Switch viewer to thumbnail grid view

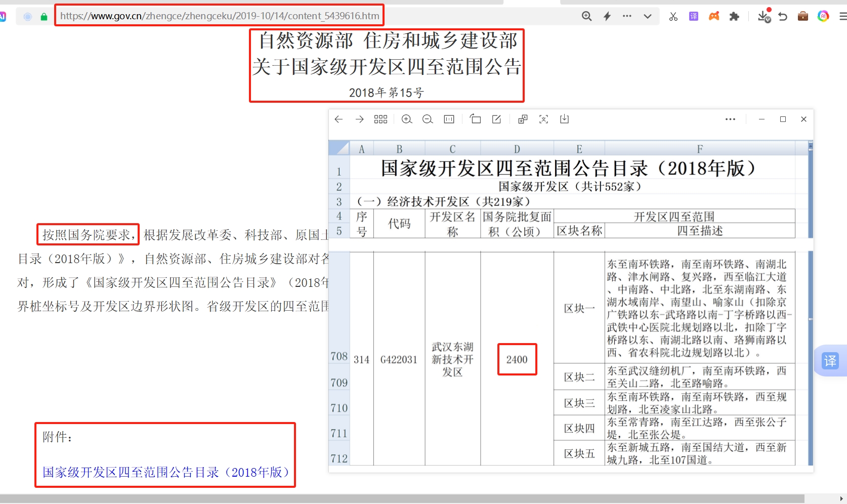pyautogui.click(x=380, y=119)
